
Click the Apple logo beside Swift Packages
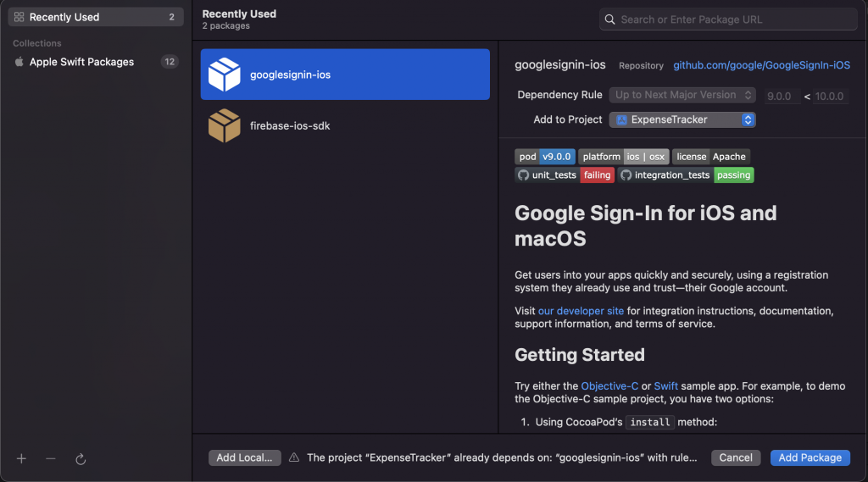[19, 62]
